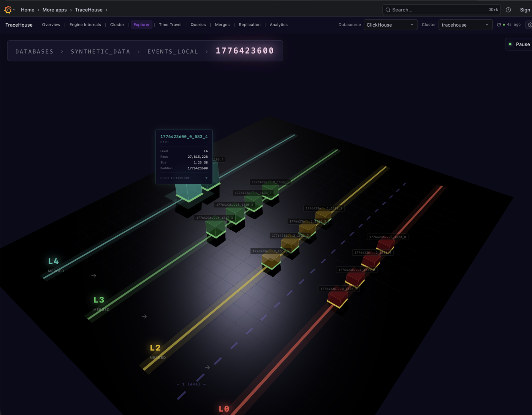Image resolution: width=532 pixels, height=415 pixels.
Task: Click the TraceHouse app title
Action: coord(19,25)
